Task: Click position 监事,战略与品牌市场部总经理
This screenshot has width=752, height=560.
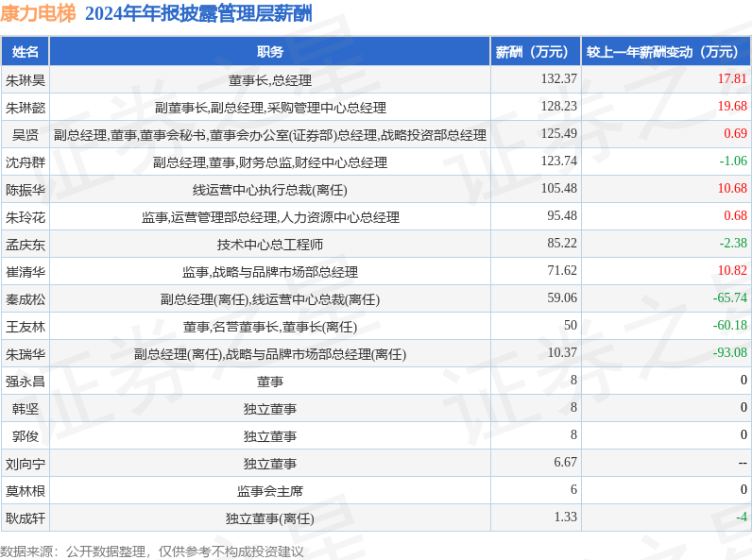Action: 270,271
